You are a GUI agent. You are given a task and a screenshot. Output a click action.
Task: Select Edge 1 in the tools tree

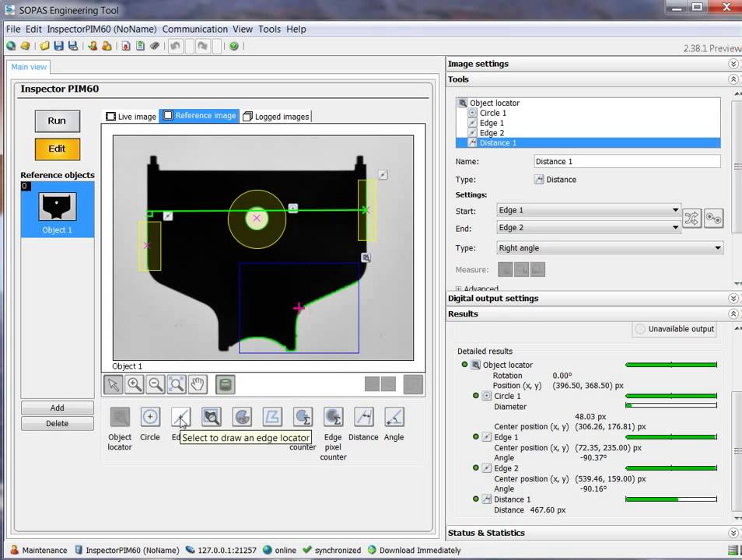pos(492,123)
